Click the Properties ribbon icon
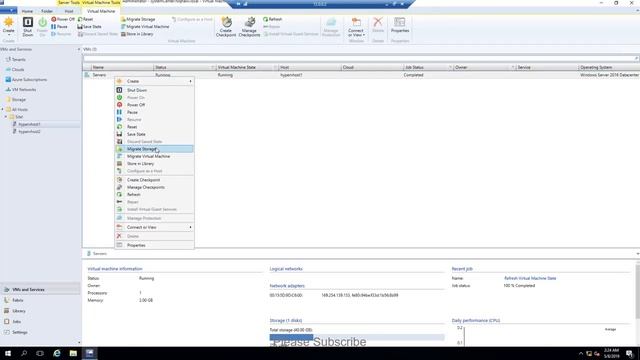This screenshot has width=640, height=360. (x=400, y=25)
